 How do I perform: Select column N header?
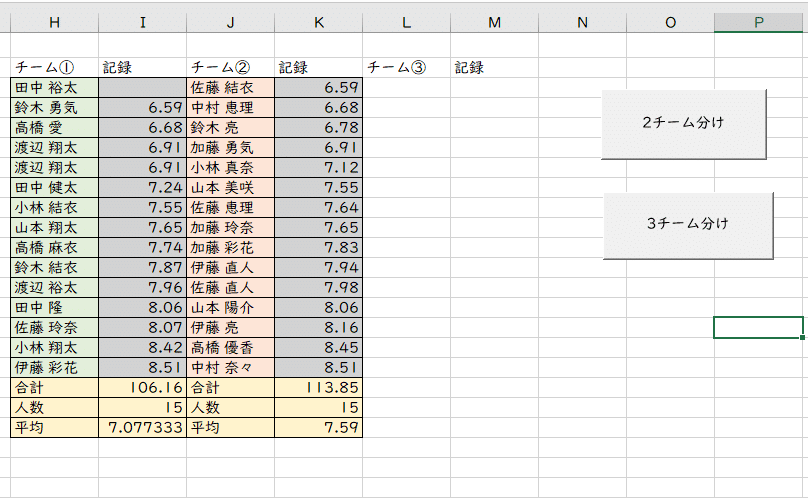(582, 23)
